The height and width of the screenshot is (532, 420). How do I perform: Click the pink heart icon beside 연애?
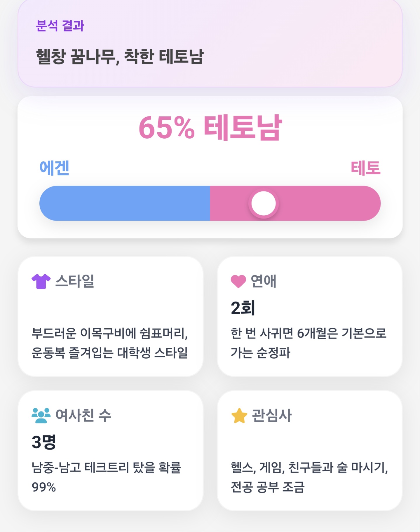click(238, 281)
